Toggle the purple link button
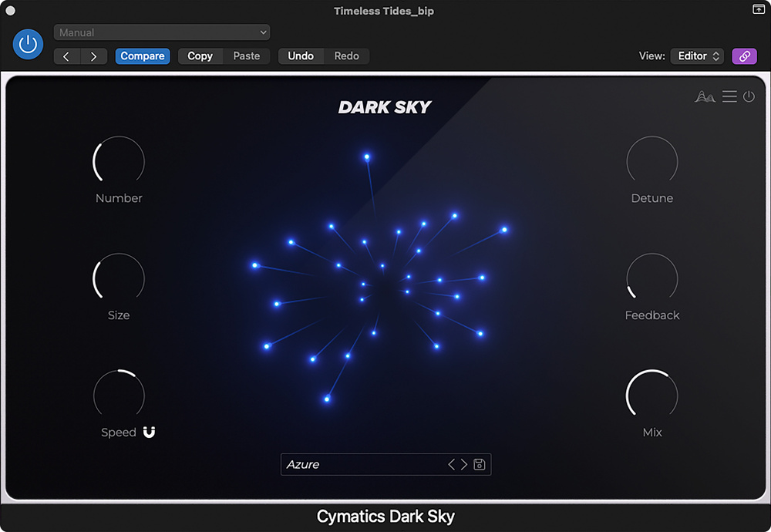The width and height of the screenshot is (771, 532). (x=745, y=56)
